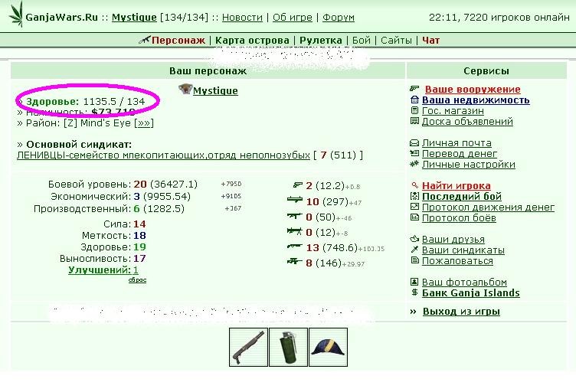Open Бой in the navigation bar
The width and height of the screenshot is (576, 392).
361,40
